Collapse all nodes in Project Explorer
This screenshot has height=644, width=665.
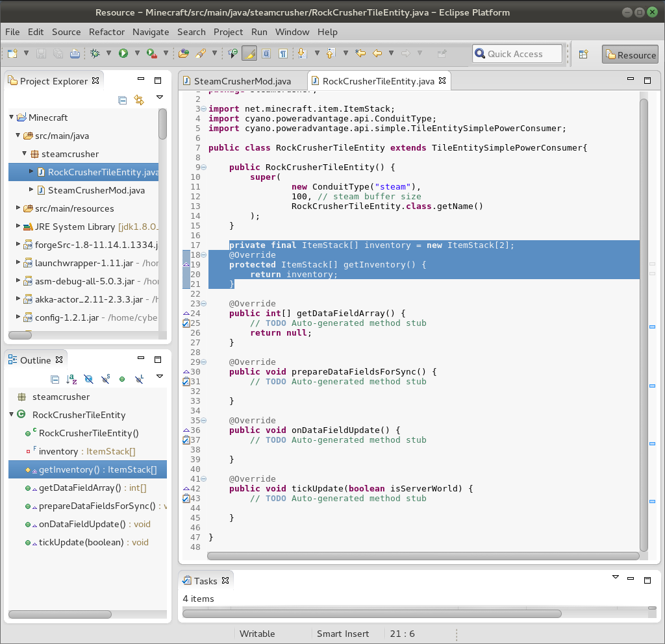click(122, 101)
